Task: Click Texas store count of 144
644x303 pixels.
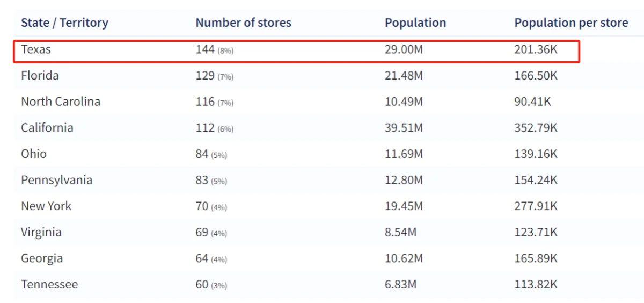Action: point(206,49)
